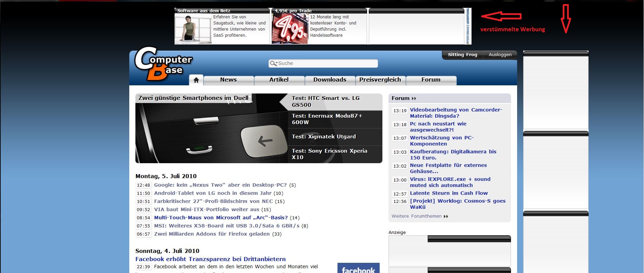The height and width of the screenshot is (273, 644).
Task: Click the Forum sidebar heading
Action: (x=400, y=98)
